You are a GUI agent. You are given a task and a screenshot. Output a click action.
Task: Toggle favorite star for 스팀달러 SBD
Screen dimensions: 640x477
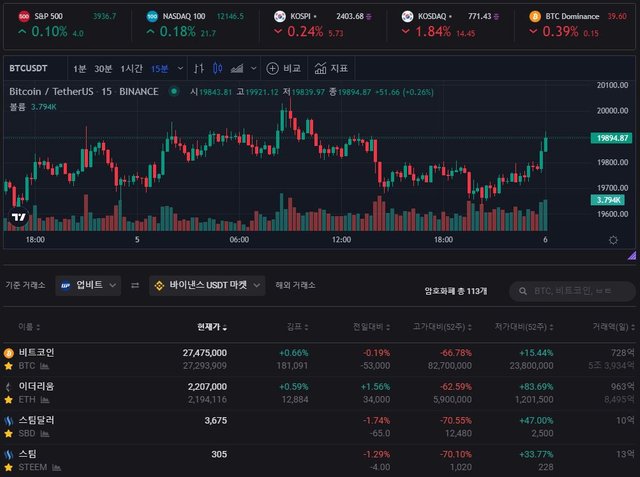(9, 433)
